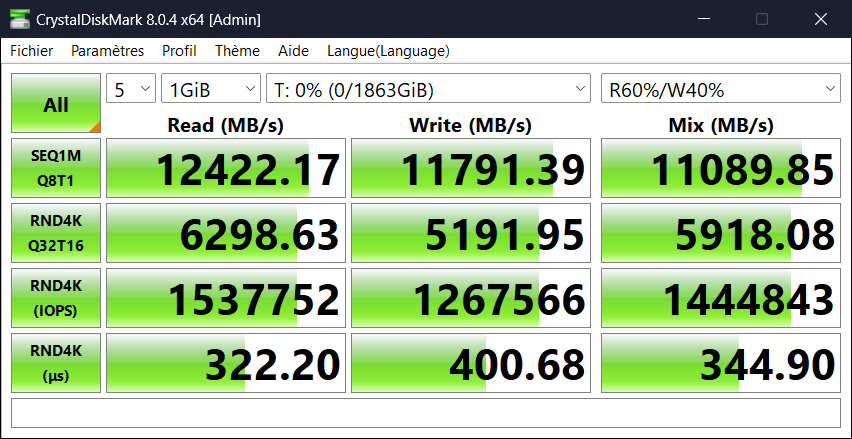Screen dimensions: 852x439
Task: Click the RND4K (μs) latency button
Action: click(56, 362)
